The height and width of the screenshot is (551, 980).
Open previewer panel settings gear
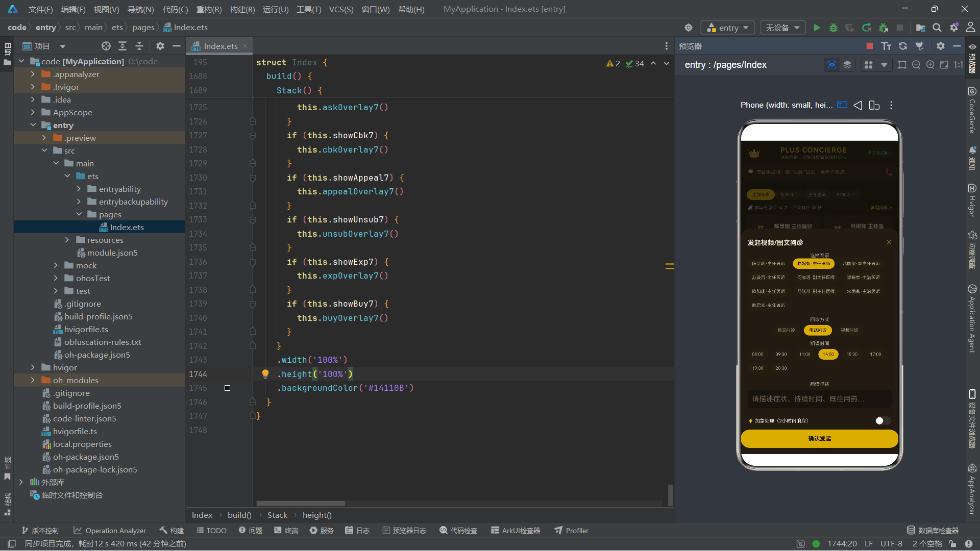tap(941, 46)
